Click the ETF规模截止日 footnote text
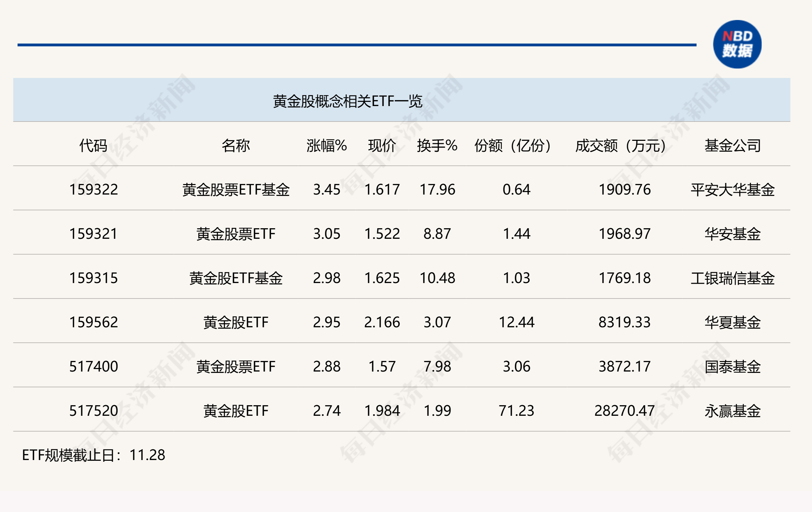The height and width of the screenshot is (512, 812). click(93, 455)
